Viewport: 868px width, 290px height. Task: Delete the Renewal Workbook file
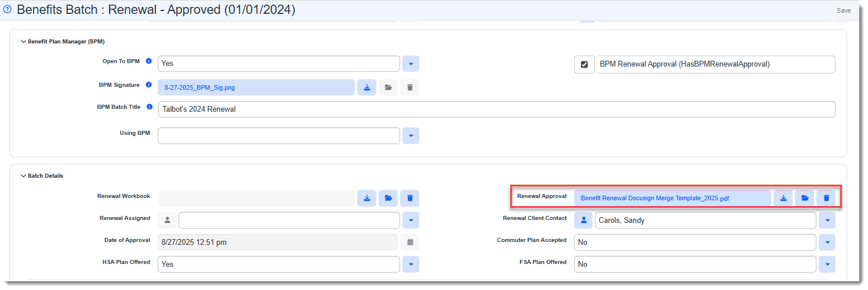(x=410, y=198)
